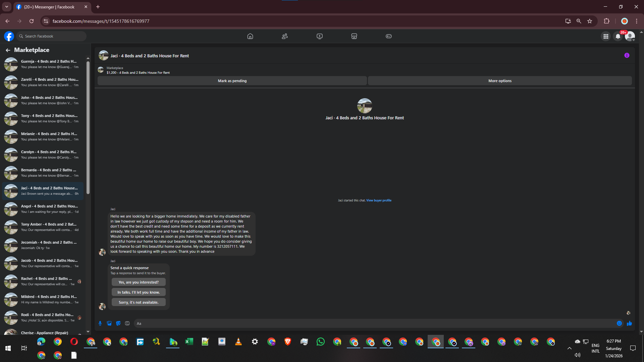Send a thumbs-up like
The width and height of the screenshot is (644, 362).
click(629, 323)
